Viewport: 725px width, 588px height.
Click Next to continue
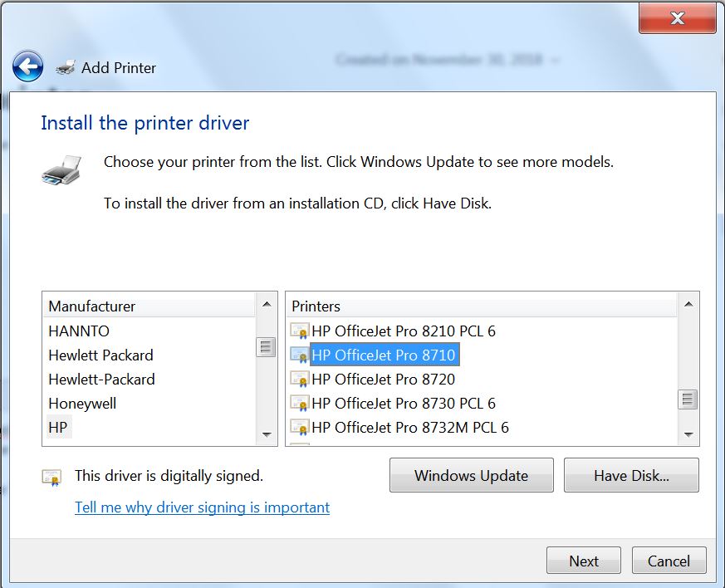click(584, 561)
